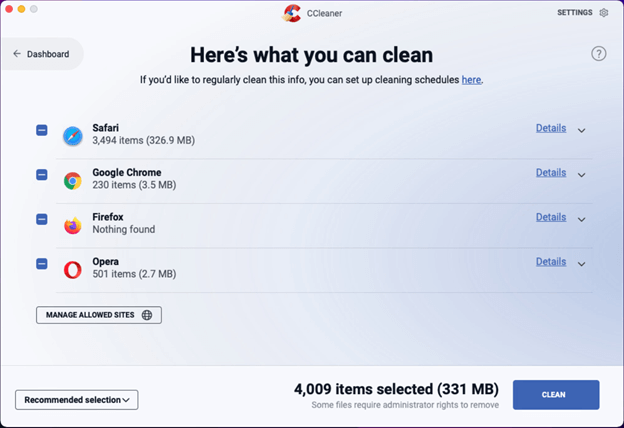Click the back arrow next to Dashboard

tap(17, 54)
